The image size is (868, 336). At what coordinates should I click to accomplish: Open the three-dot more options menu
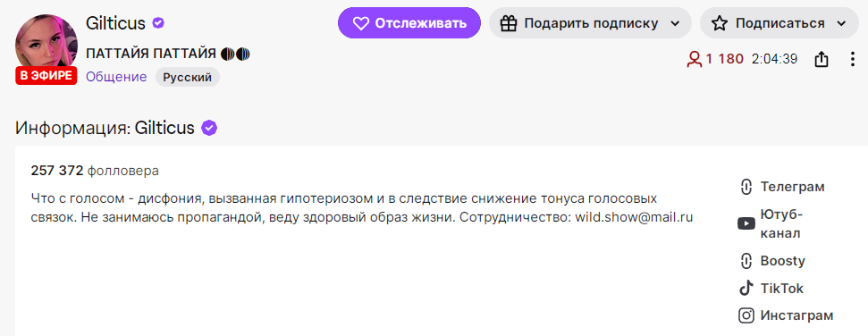tap(853, 59)
